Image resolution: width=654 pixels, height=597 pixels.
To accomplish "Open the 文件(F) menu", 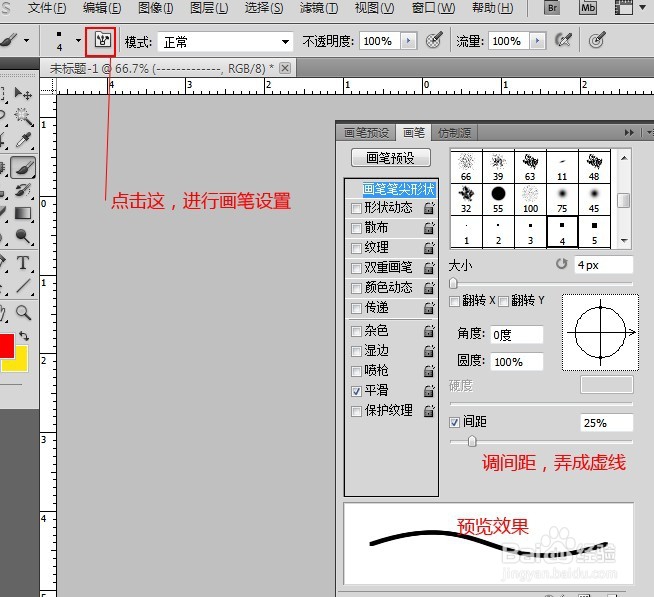I will tap(47, 8).
